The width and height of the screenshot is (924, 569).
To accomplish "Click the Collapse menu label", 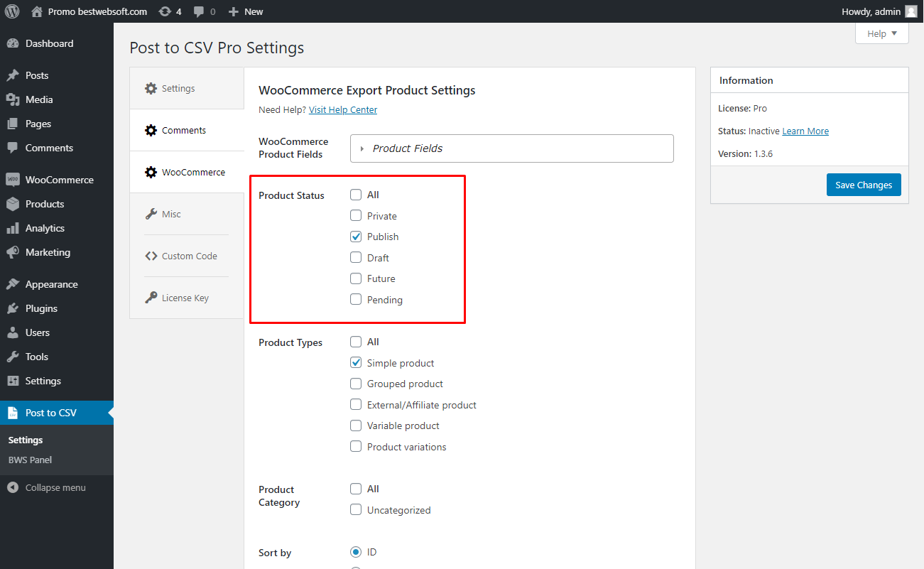I will coord(55,487).
